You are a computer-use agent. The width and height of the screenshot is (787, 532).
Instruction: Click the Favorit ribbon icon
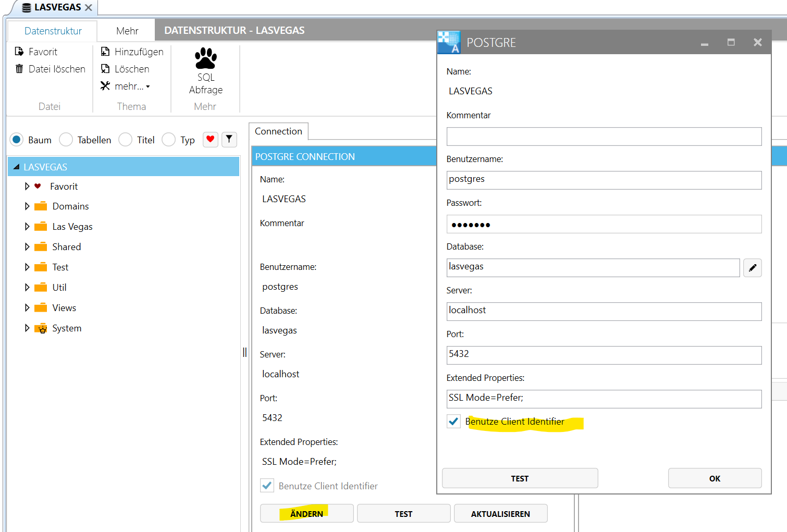click(19, 52)
